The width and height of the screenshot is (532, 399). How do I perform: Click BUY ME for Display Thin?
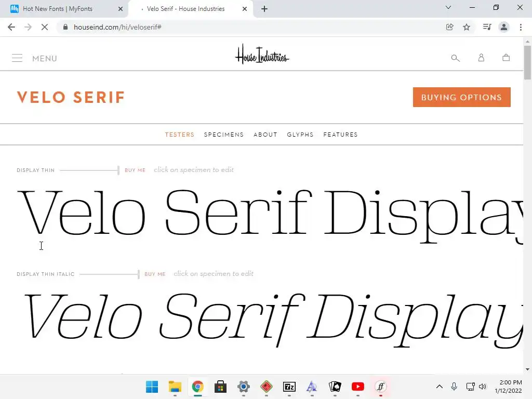[x=135, y=170]
